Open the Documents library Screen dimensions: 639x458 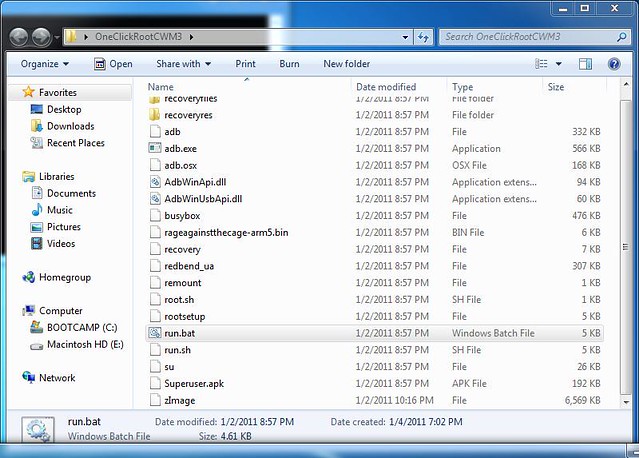71,193
